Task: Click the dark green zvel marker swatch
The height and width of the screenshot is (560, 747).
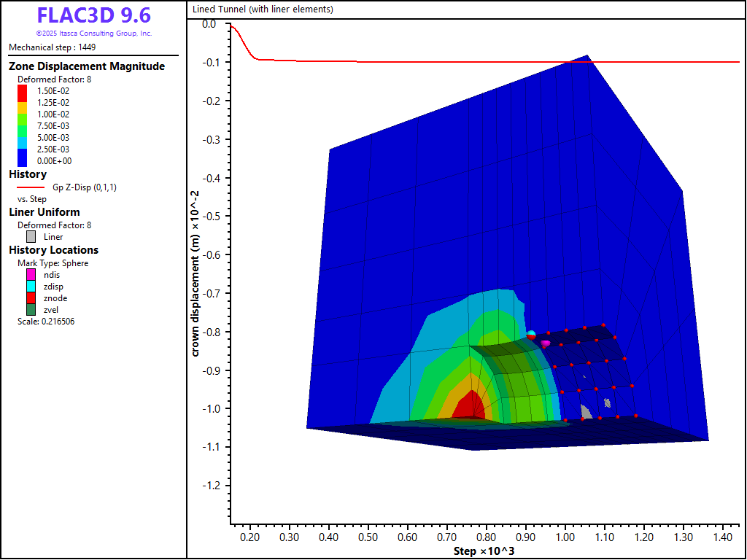Action: pos(31,310)
